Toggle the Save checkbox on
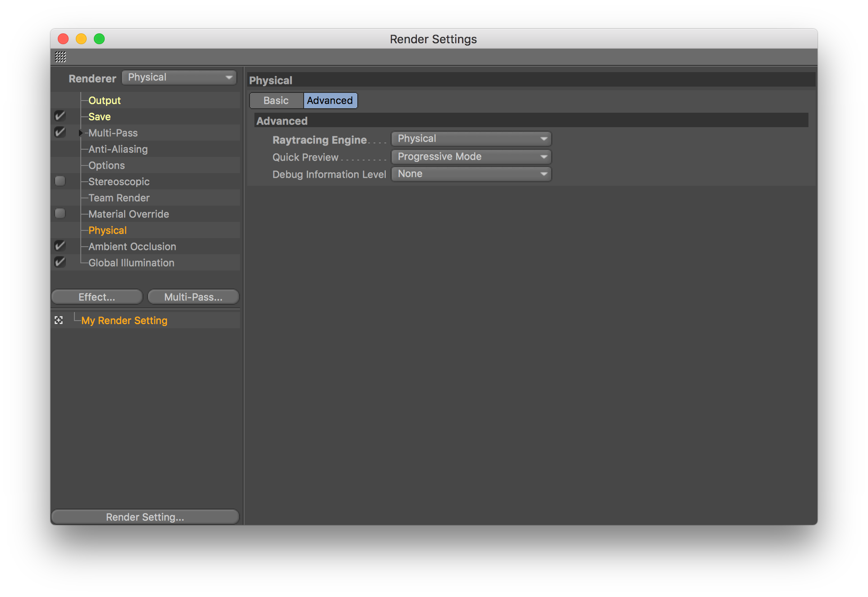868x597 pixels. click(x=60, y=117)
